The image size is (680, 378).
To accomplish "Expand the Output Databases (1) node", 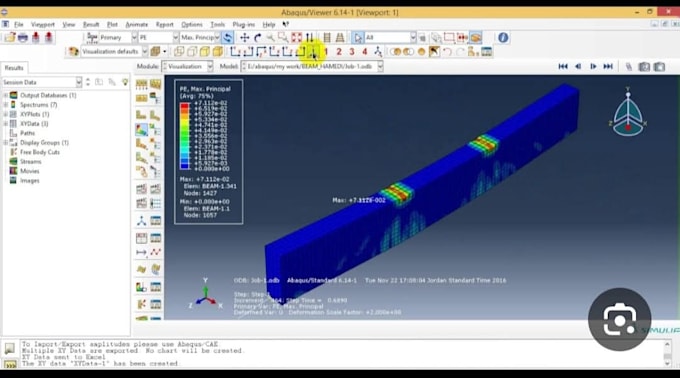I will pyautogui.click(x=6, y=95).
